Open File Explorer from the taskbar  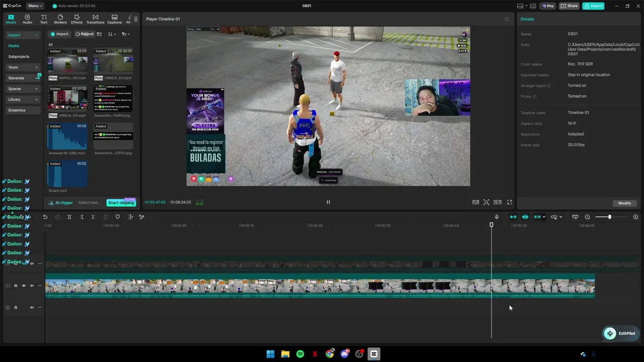point(285,354)
